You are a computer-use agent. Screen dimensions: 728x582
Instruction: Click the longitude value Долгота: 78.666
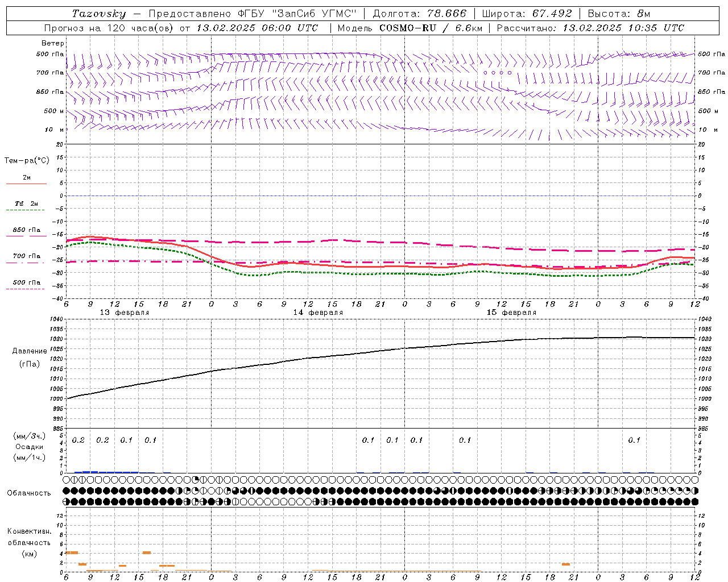(420, 14)
